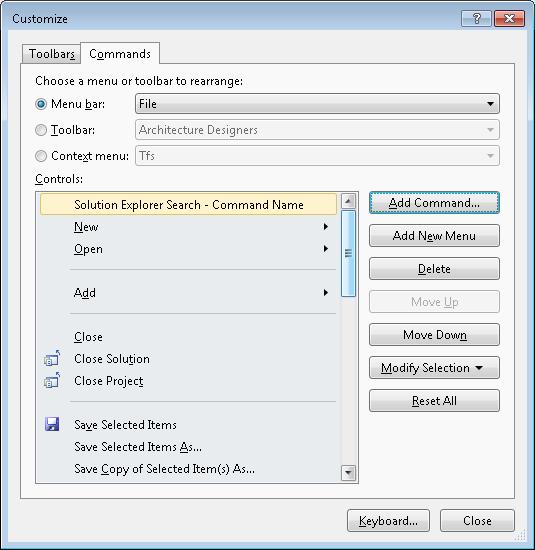Click the Move Down button

pyautogui.click(x=434, y=335)
